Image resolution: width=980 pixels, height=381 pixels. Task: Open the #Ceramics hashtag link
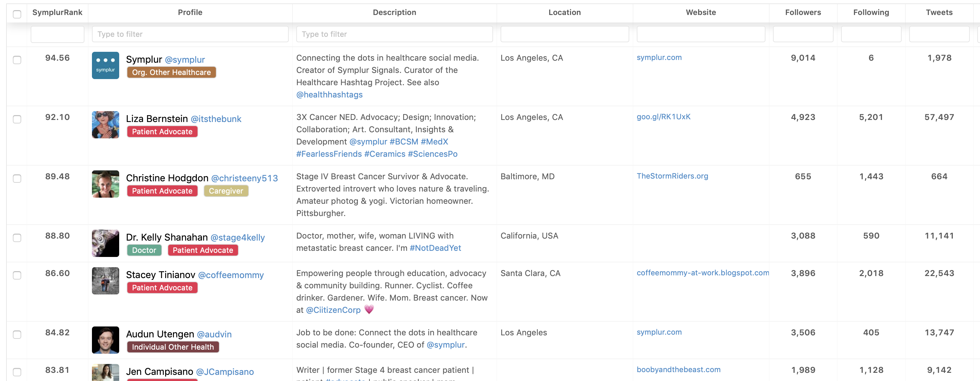tap(385, 154)
